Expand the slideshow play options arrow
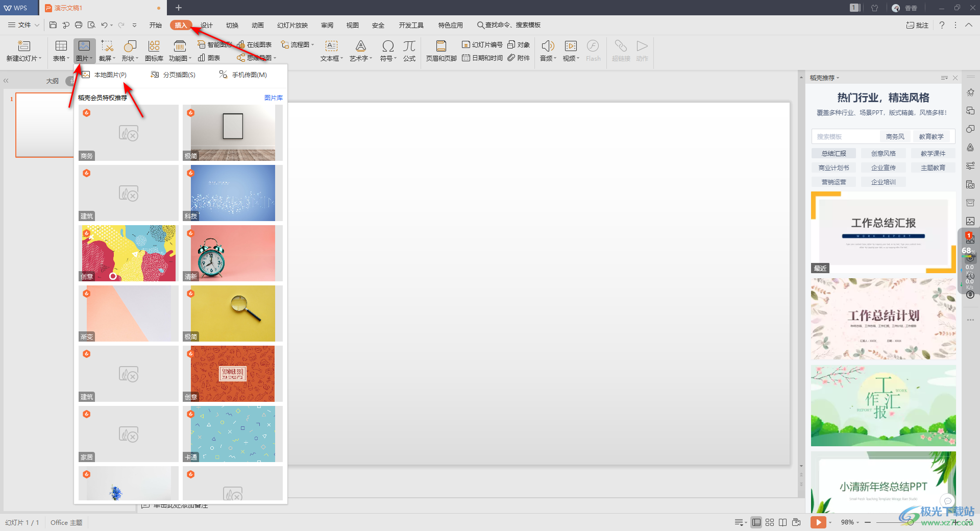Viewport: 980px width, 531px height. pos(830,522)
